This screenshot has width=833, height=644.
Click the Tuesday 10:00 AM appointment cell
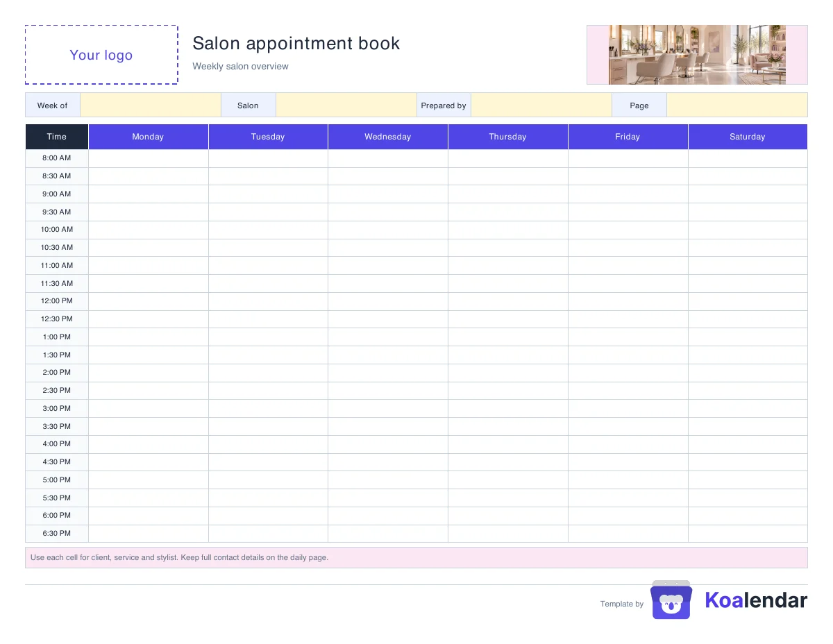[268, 230]
